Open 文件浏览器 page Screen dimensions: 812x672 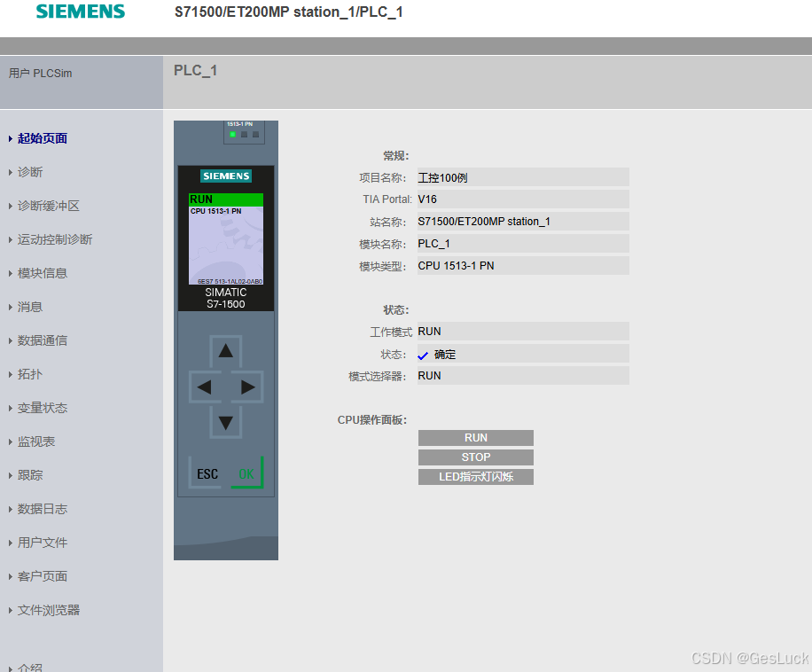pos(49,610)
